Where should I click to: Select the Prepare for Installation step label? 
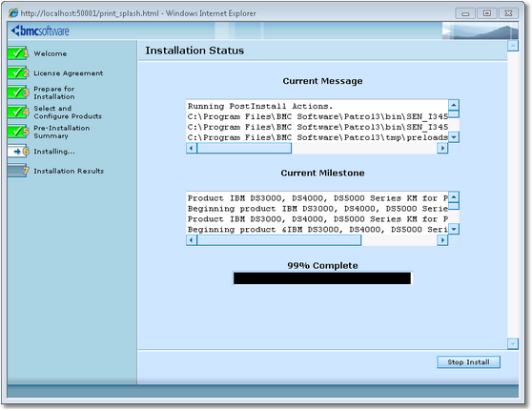coord(54,92)
